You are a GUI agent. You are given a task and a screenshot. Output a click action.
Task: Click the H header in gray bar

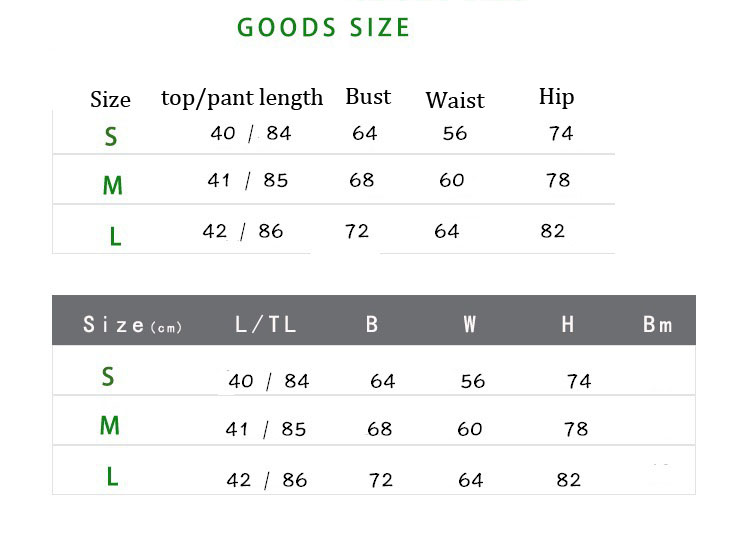click(568, 324)
